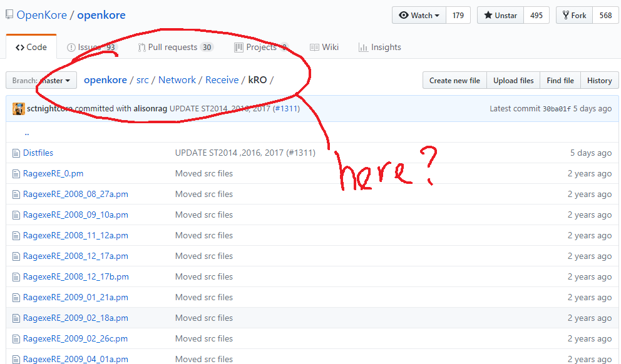Open RagexeRE_2009_02_26c.pm file

75,338
